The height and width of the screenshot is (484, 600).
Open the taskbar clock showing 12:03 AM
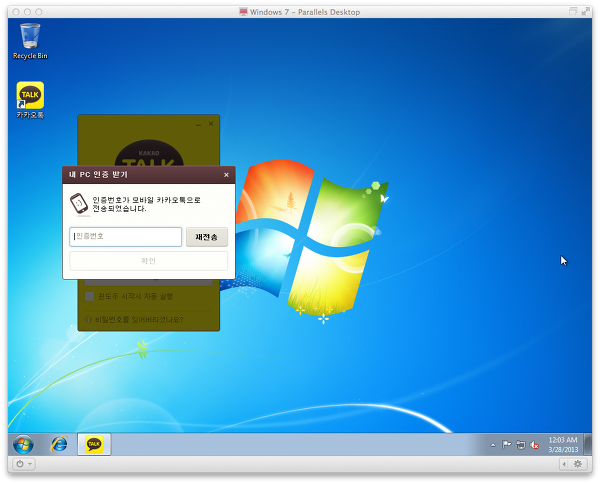coord(563,445)
